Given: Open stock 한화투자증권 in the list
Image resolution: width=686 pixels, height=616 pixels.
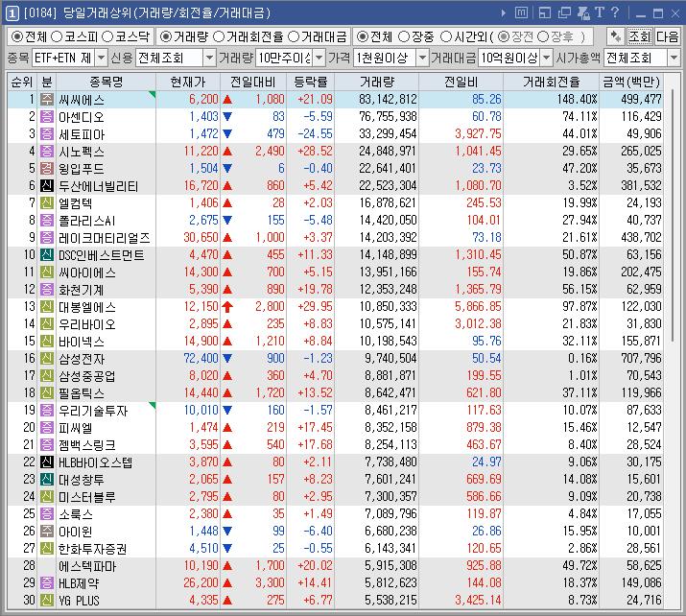Looking at the screenshot, I should tap(93, 549).
